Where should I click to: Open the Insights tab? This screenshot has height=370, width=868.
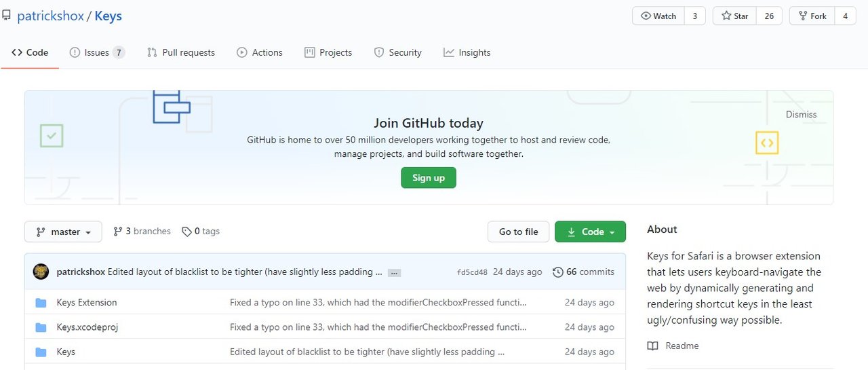(467, 52)
